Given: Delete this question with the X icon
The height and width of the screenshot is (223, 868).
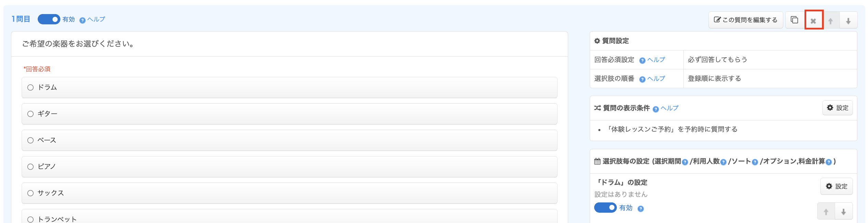Looking at the screenshot, I should 813,21.
